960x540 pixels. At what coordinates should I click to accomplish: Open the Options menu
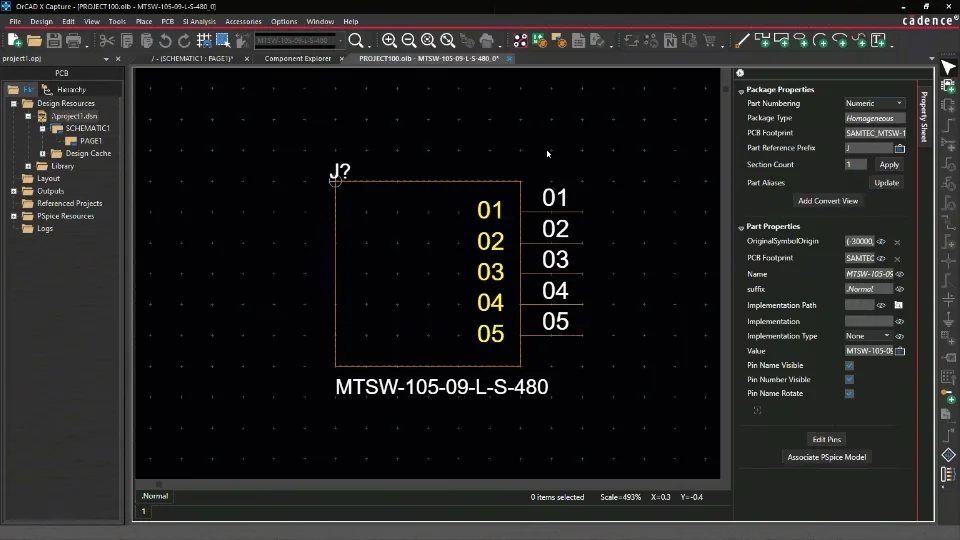(284, 21)
